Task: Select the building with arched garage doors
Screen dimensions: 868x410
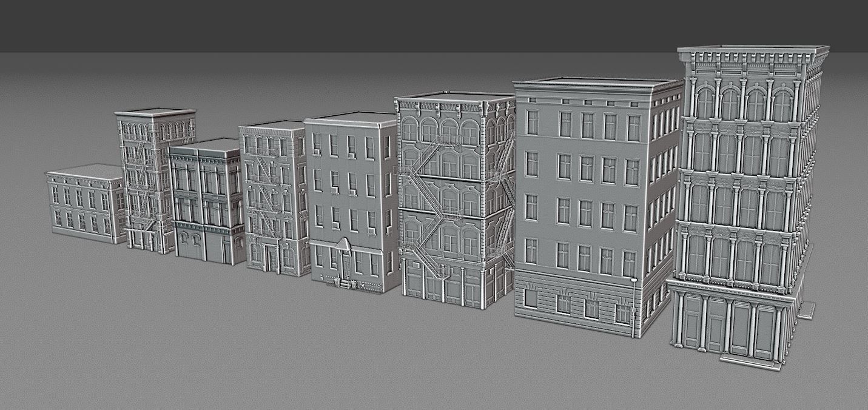Action: pos(206,201)
